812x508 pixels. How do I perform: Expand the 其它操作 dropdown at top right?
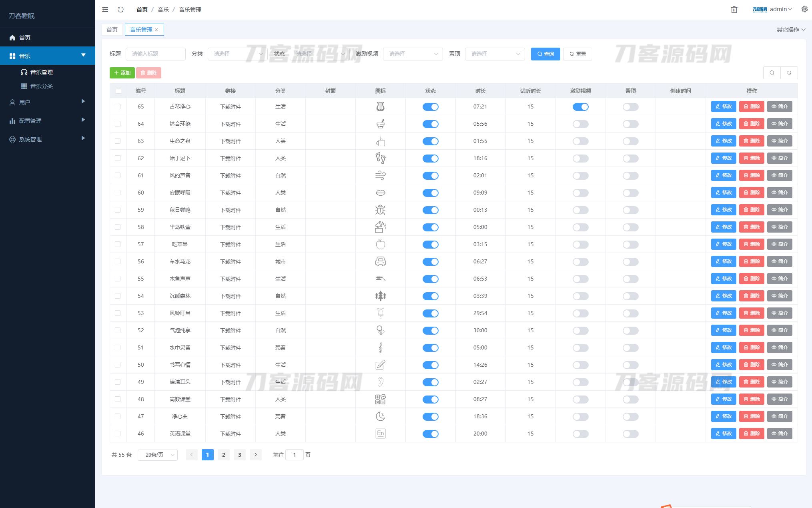791,29
